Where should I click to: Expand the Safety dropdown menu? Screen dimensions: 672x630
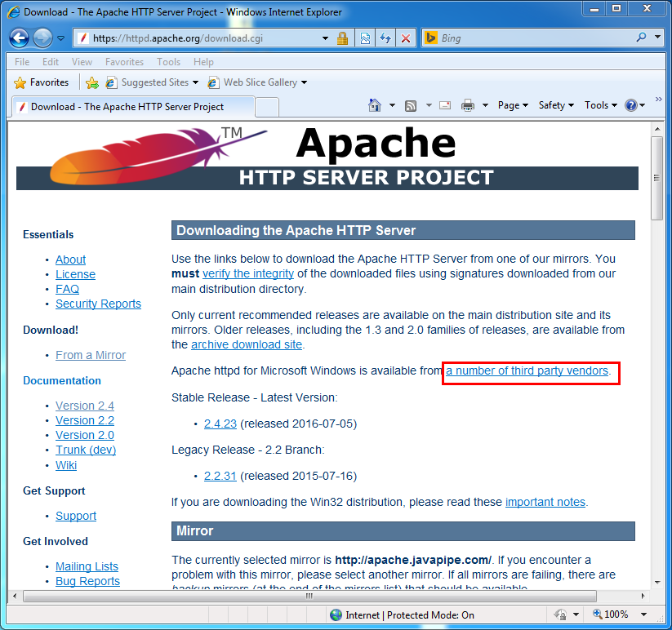[556, 105]
